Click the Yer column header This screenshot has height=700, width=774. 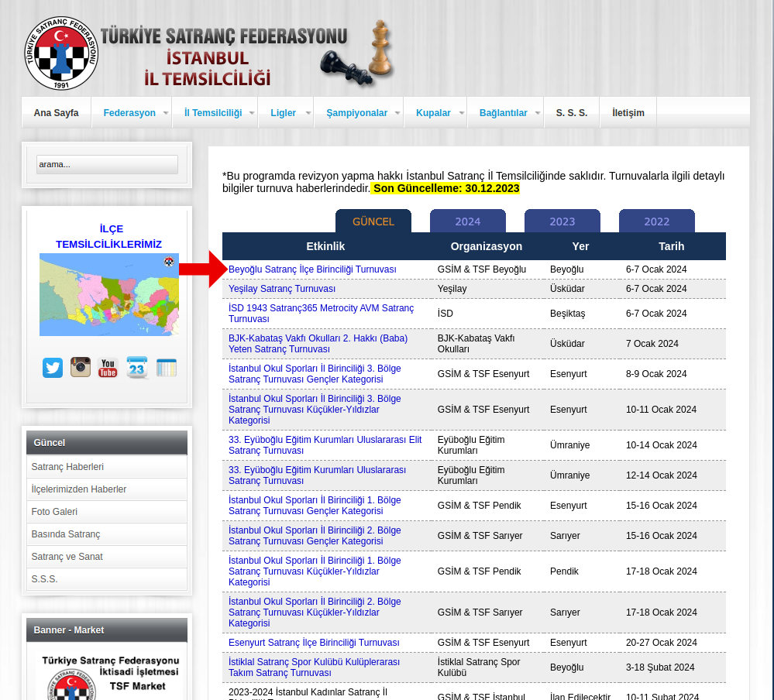tap(580, 246)
